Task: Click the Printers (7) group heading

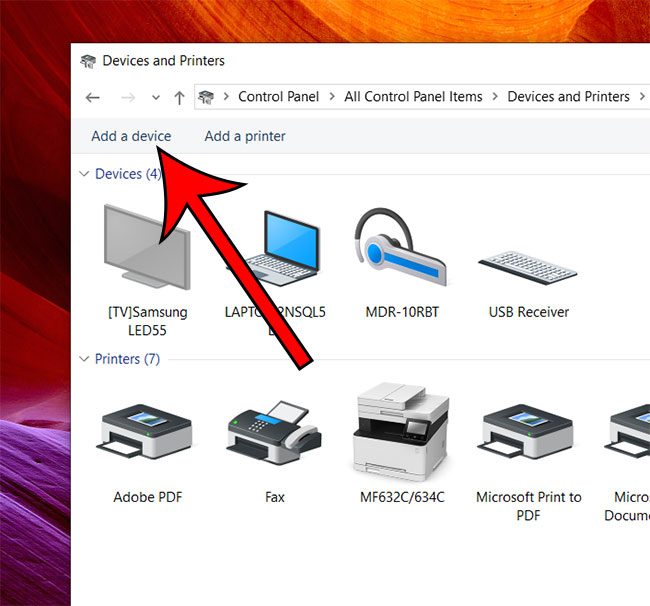Action: pos(127,359)
